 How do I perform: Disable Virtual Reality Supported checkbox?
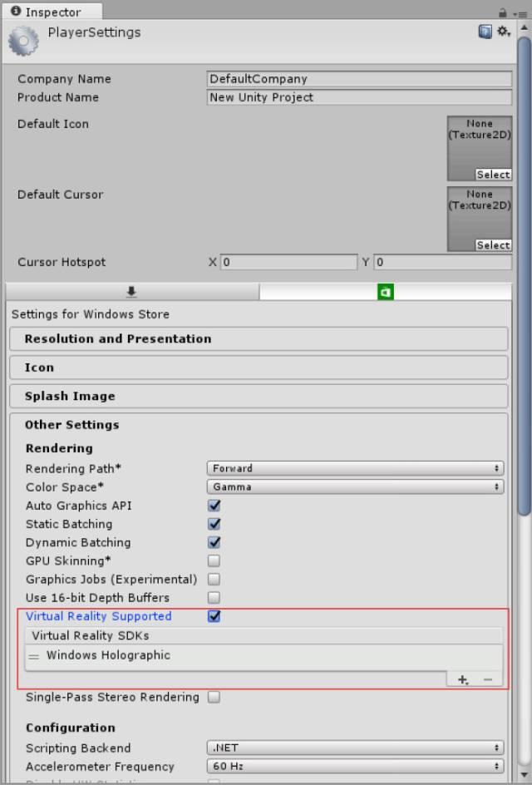click(x=214, y=616)
